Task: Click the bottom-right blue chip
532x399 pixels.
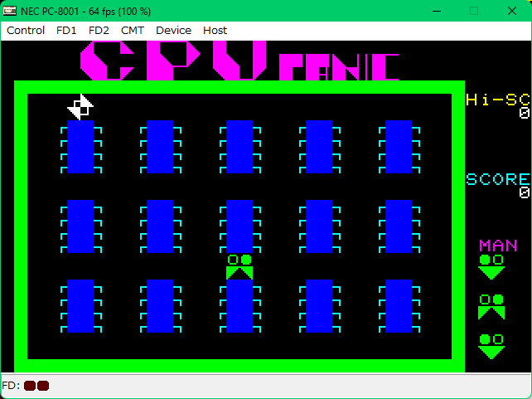Action: click(x=399, y=306)
